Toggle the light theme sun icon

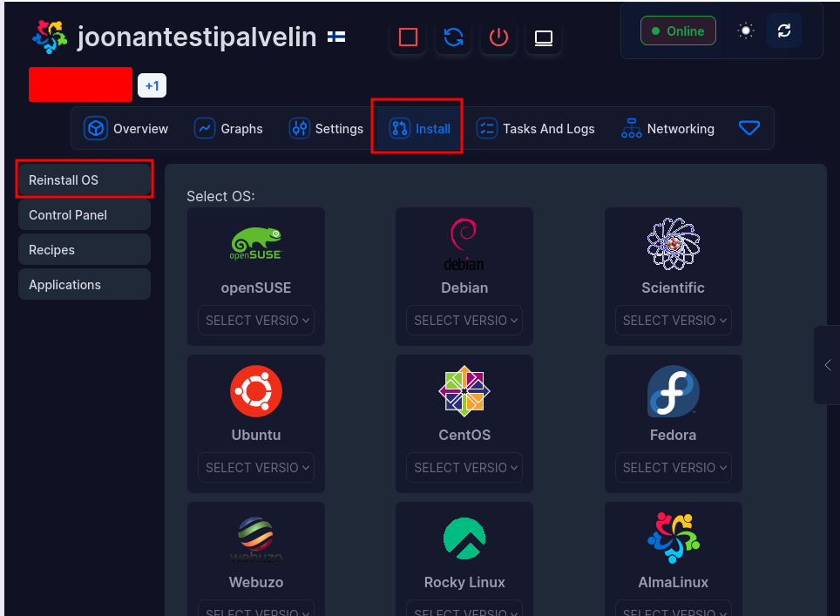[745, 30]
